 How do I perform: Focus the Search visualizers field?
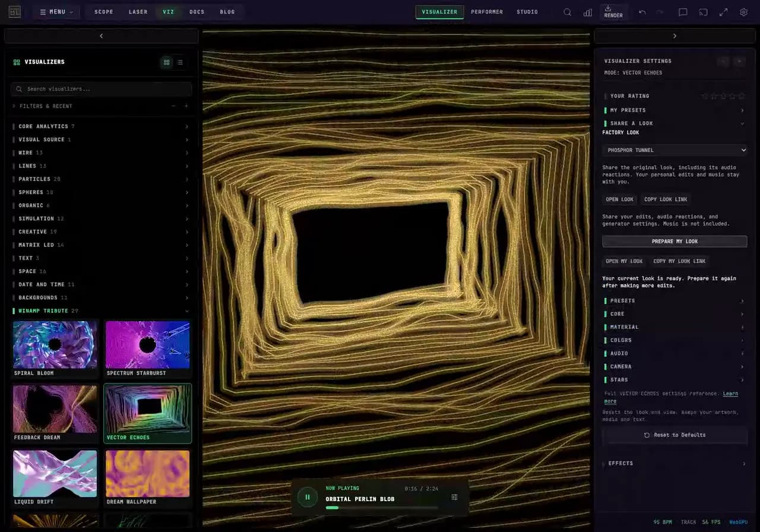point(101,89)
